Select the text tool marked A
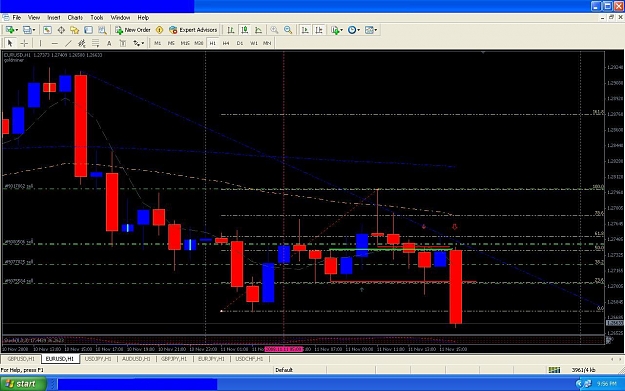This screenshot has height=391, width=625. (x=109, y=43)
